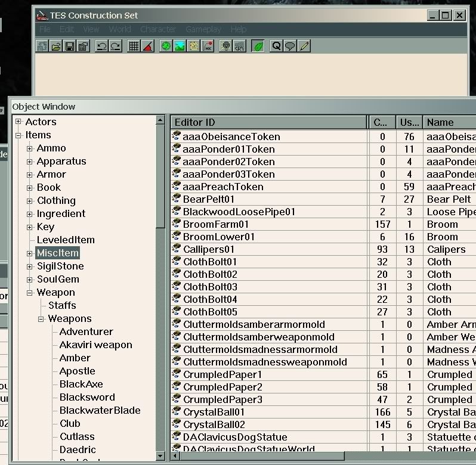The image size is (476, 465).
Task: Toggle the snap to grid icon
Action: (x=134, y=46)
